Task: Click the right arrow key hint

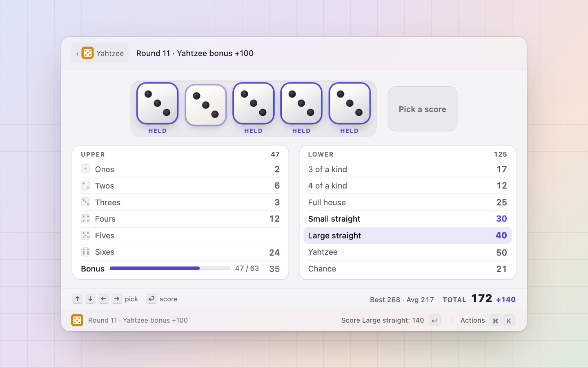Action: coord(117,299)
